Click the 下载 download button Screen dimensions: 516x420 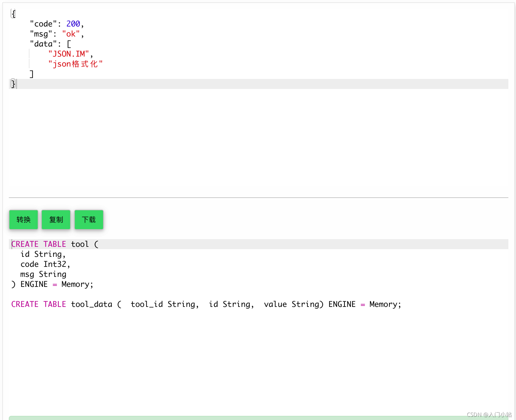89,219
